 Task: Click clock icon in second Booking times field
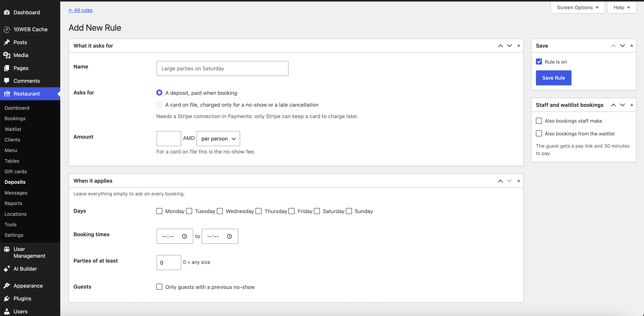230,236
